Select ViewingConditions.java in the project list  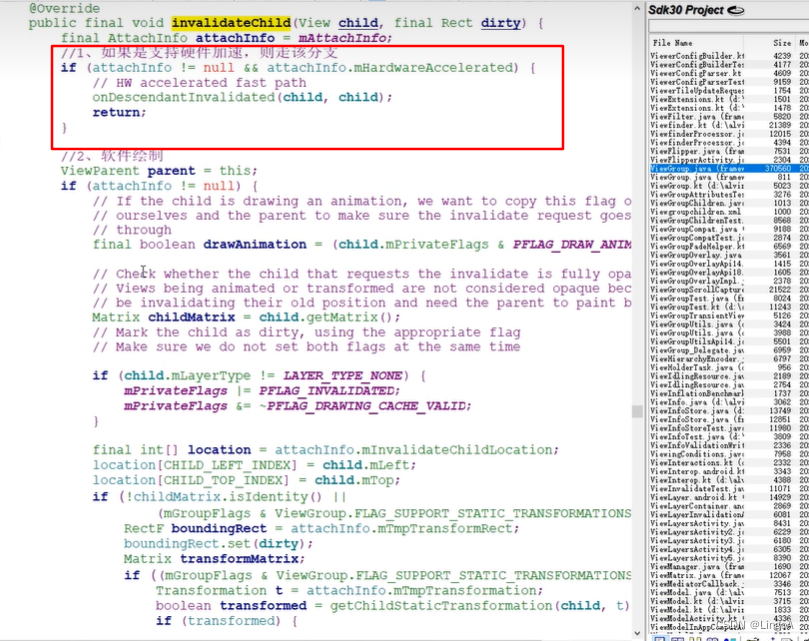pos(729,454)
